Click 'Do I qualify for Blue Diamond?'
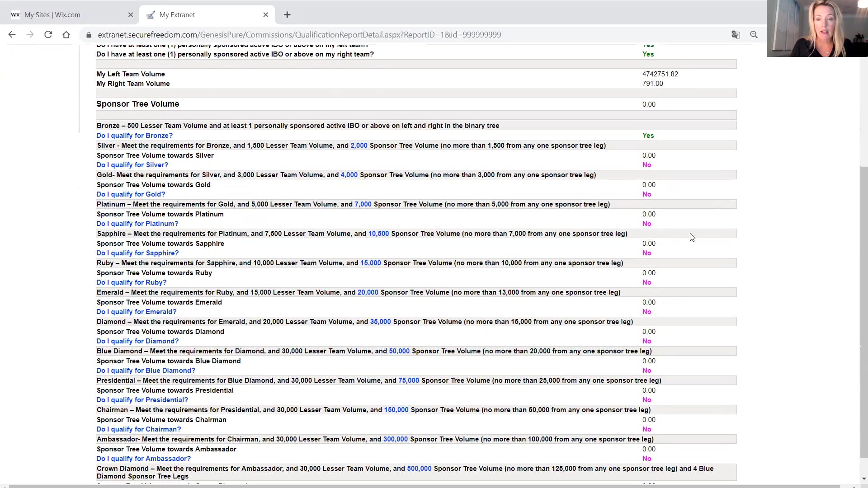 [146, 371]
